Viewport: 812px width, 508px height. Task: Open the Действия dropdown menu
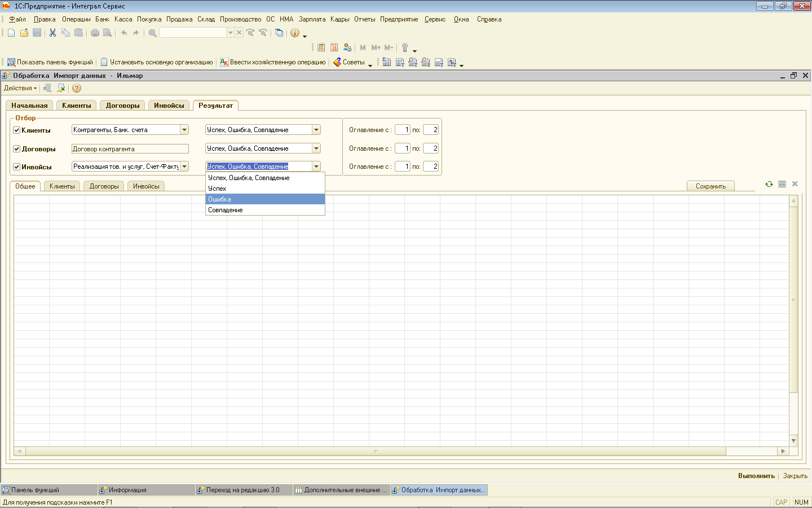[x=20, y=88]
